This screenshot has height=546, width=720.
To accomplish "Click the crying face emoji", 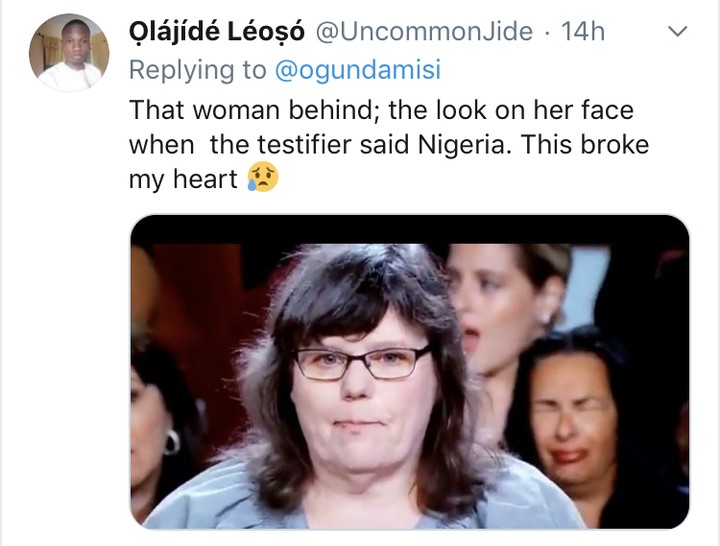I will tap(263, 179).
